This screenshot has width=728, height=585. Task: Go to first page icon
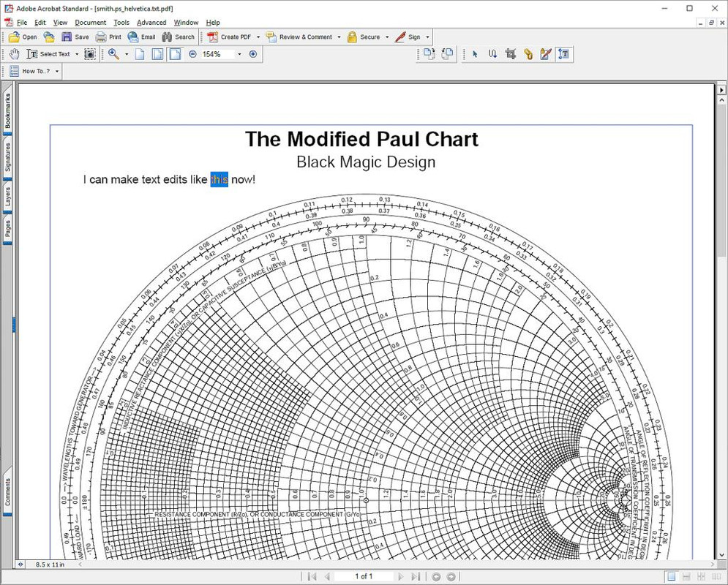pos(312,577)
